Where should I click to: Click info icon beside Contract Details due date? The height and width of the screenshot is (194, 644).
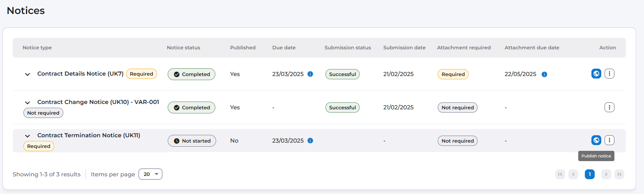310,74
